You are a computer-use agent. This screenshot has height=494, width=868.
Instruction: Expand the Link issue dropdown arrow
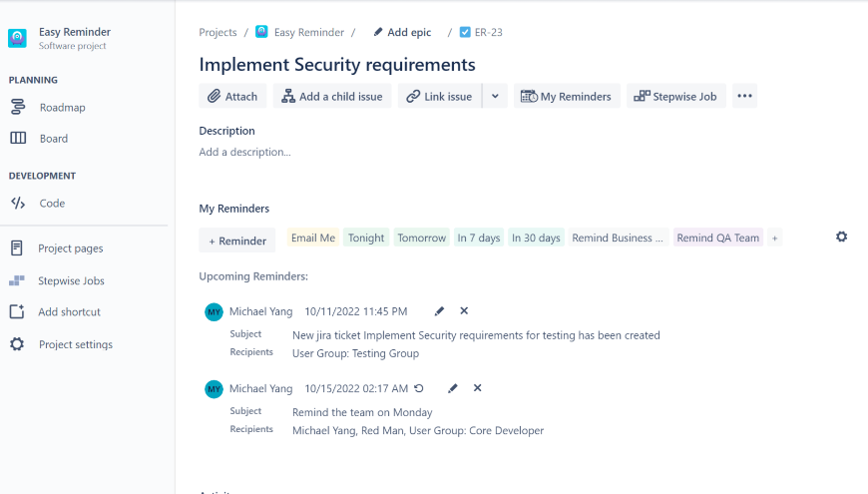click(495, 97)
